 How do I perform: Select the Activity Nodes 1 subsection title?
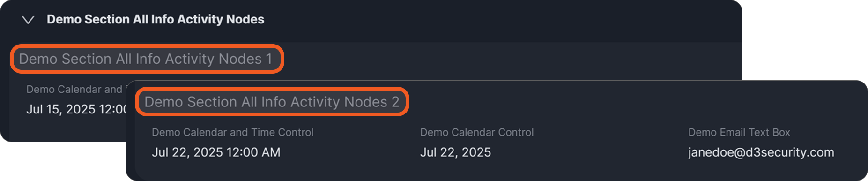coord(146,59)
